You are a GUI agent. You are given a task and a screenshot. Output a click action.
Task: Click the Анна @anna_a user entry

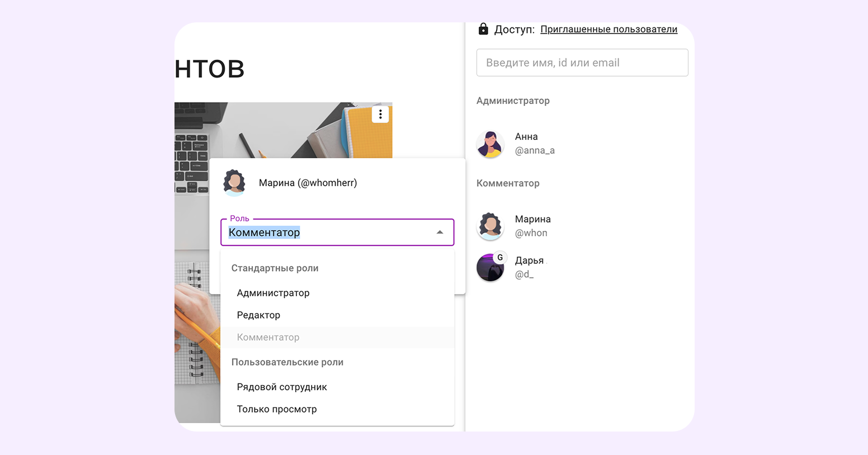534,144
